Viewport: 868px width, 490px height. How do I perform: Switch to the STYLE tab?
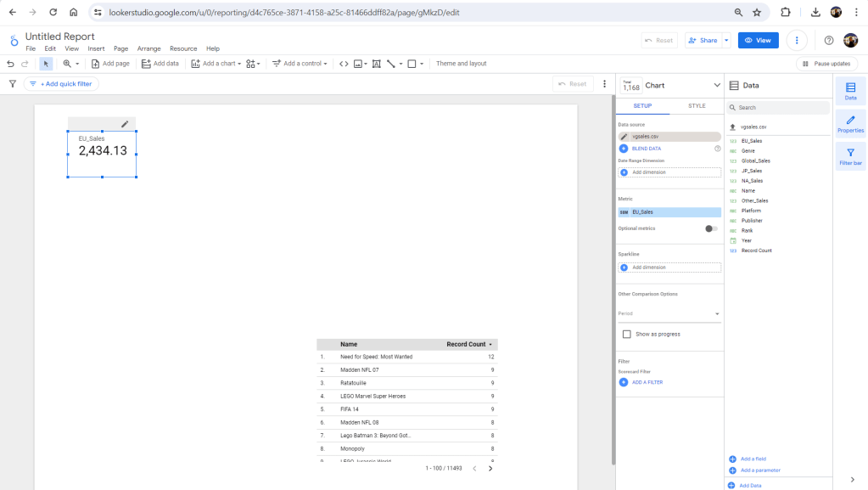pyautogui.click(x=696, y=106)
